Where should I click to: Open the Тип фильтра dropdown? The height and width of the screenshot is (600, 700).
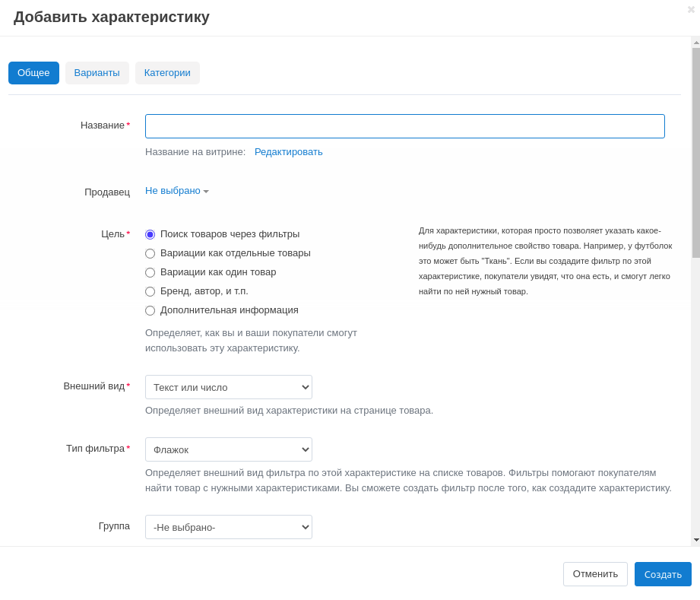[228, 449]
